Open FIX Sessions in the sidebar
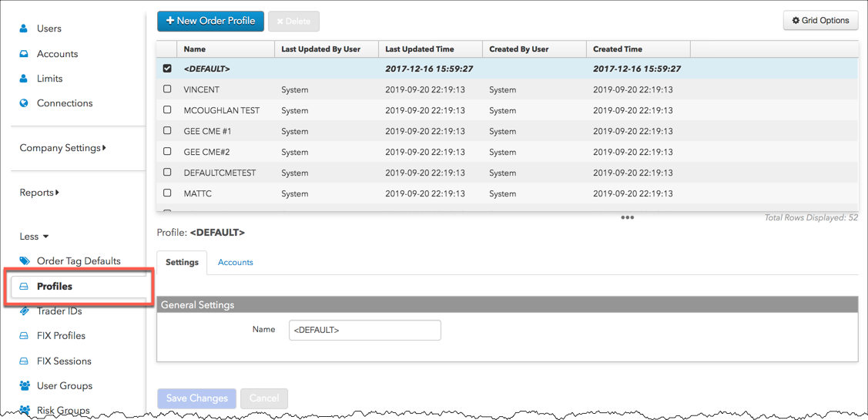 [x=64, y=361]
